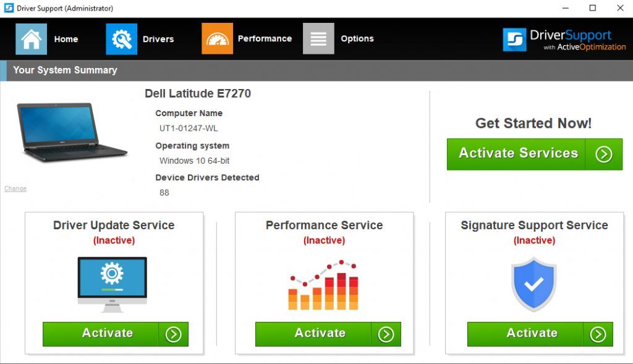
Task: Click the Change link under the laptop image
Action: (15, 188)
